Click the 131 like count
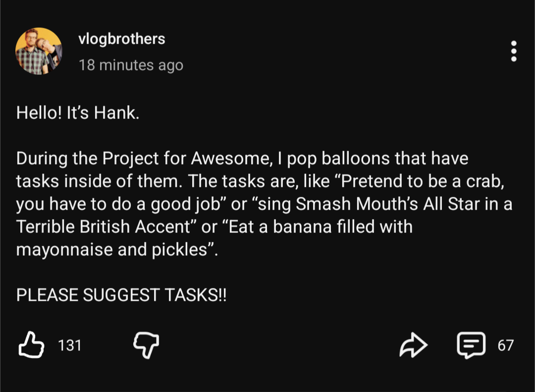Viewport: 535px width, 392px height. tap(70, 345)
